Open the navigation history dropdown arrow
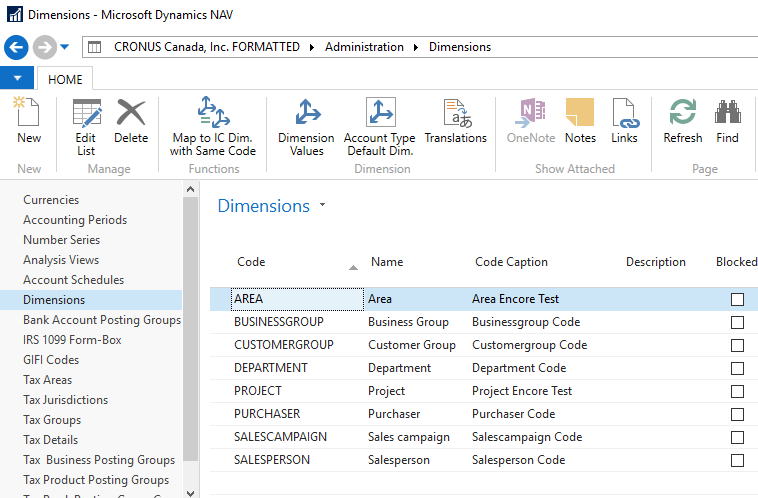This screenshot has width=758, height=498. (x=65, y=47)
